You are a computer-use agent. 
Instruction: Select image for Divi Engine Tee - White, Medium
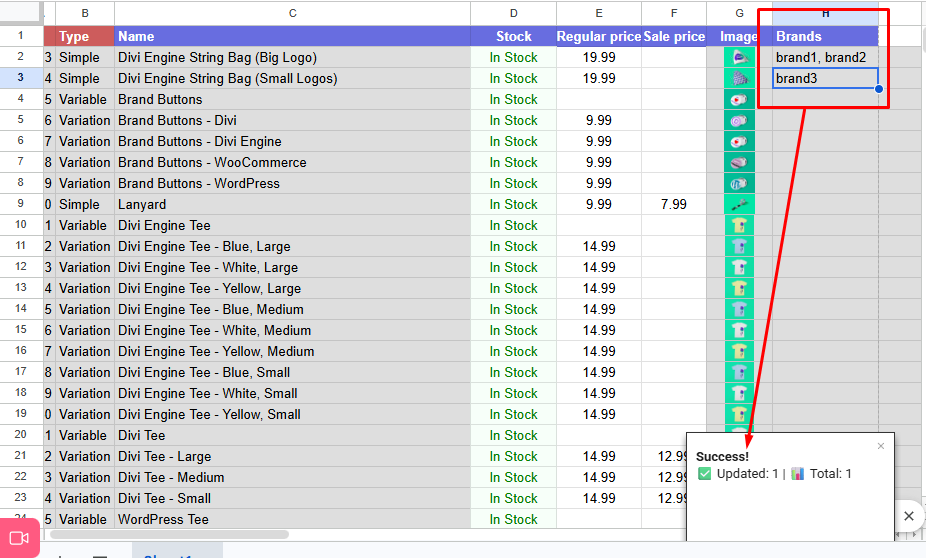click(x=739, y=330)
